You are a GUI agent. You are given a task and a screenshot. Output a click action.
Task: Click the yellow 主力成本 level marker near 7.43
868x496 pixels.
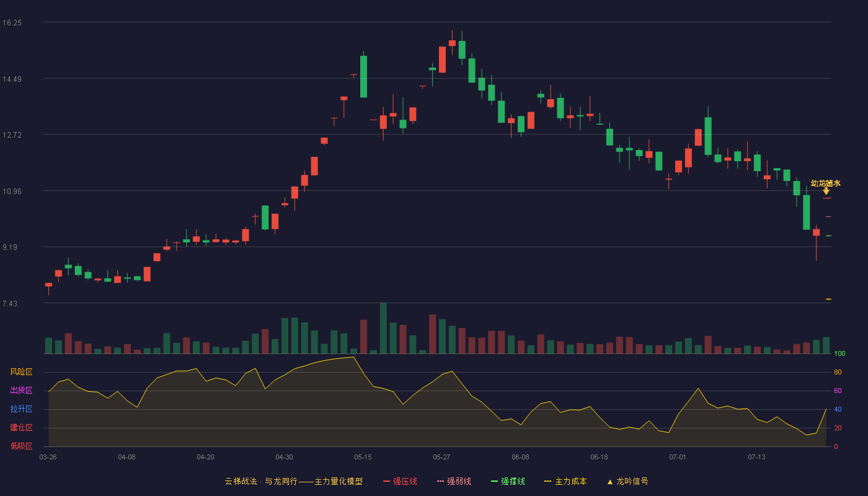pyautogui.click(x=828, y=299)
